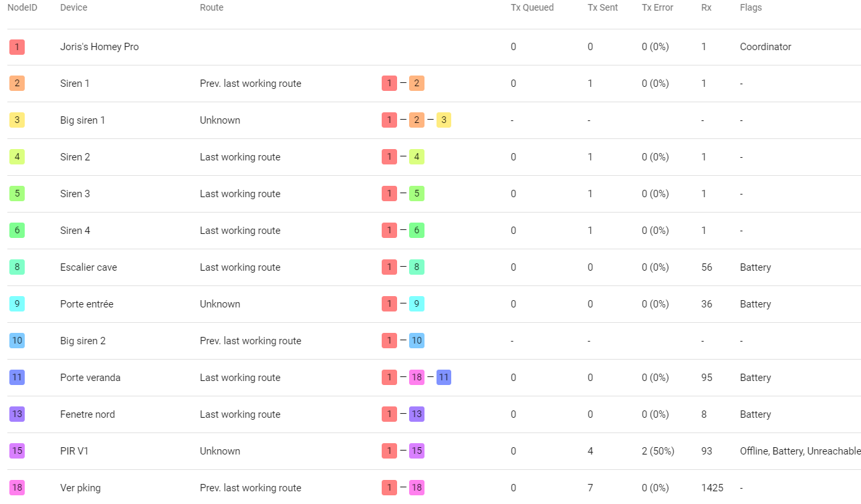Image resolution: width=861 pixels, height=504 pixels.
Task: Select the Flags column header
Action: (751, 8)
